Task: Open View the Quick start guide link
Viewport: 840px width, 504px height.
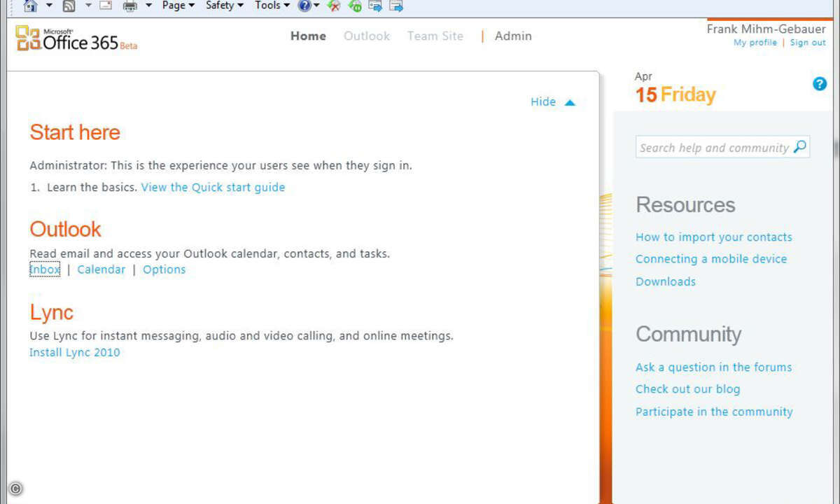Action: click(x=213, y=187)
